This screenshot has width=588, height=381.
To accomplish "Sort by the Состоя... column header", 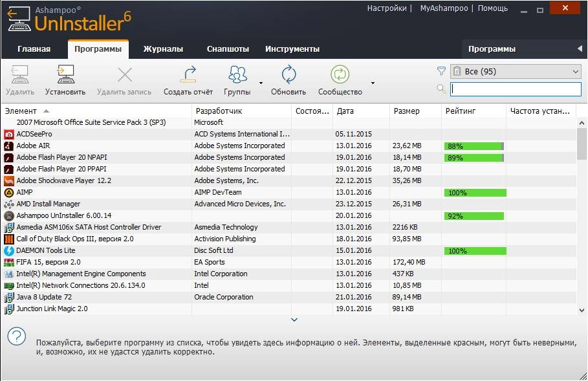I will coord(312,111).
